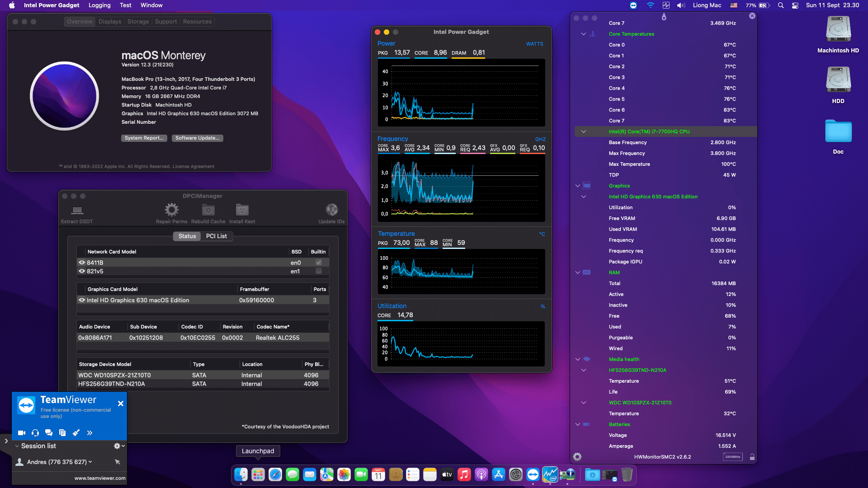868x488 pixels.
Task: Collapse the WDC WD10SPZX-21Z10T0 drive entry
Action: tap(584, 403)
